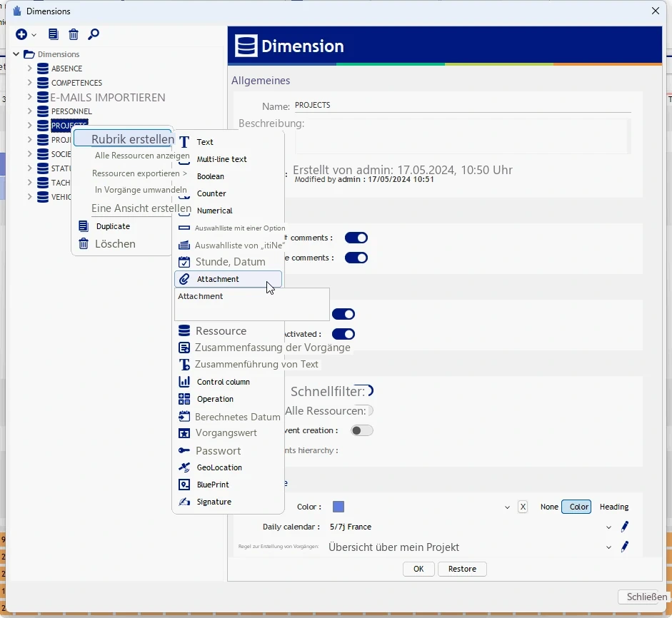
Task: Click Zusammenfassung der Vorgänge icon
Action: point(184,348)
